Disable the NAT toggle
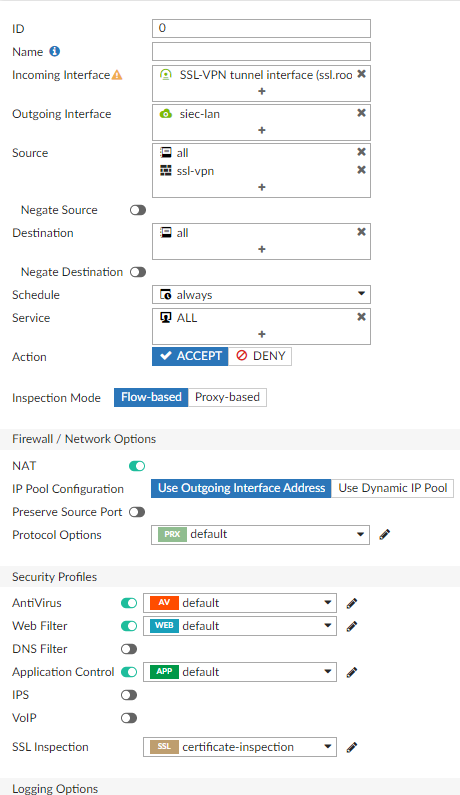 pos(137,466)
